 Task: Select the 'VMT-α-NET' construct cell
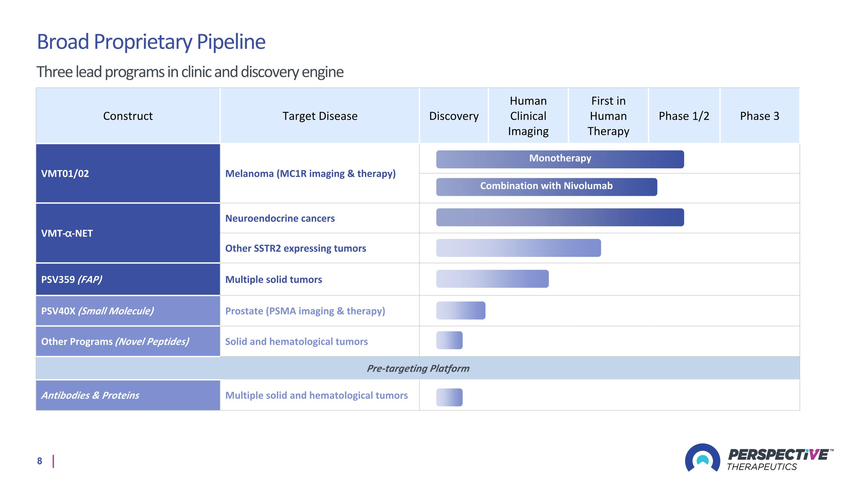click(128, 233)
